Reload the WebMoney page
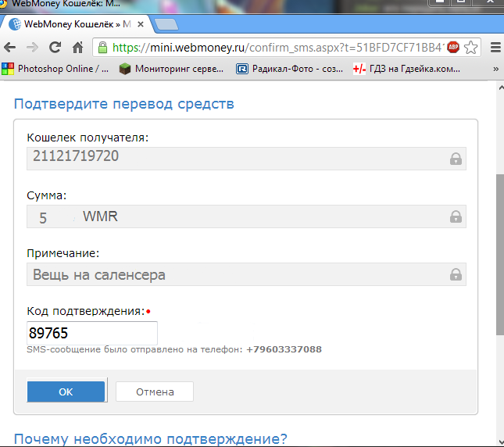504x447 pixels. [x=55, y=48]
